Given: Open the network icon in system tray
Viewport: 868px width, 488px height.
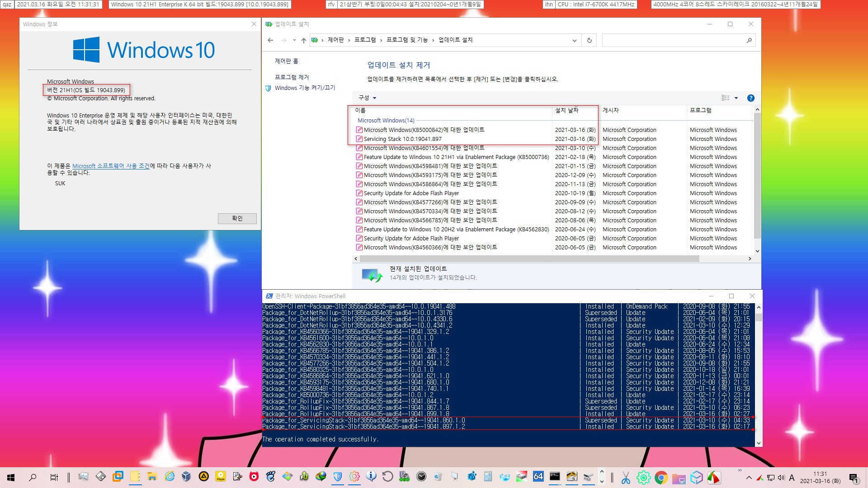Looking at the screenshot, I should (771, 478).
